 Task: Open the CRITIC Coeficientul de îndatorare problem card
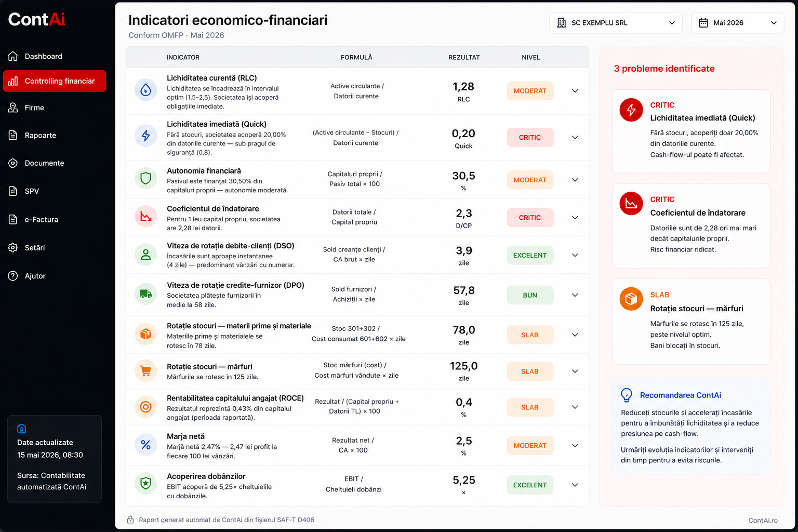point(691,225)
